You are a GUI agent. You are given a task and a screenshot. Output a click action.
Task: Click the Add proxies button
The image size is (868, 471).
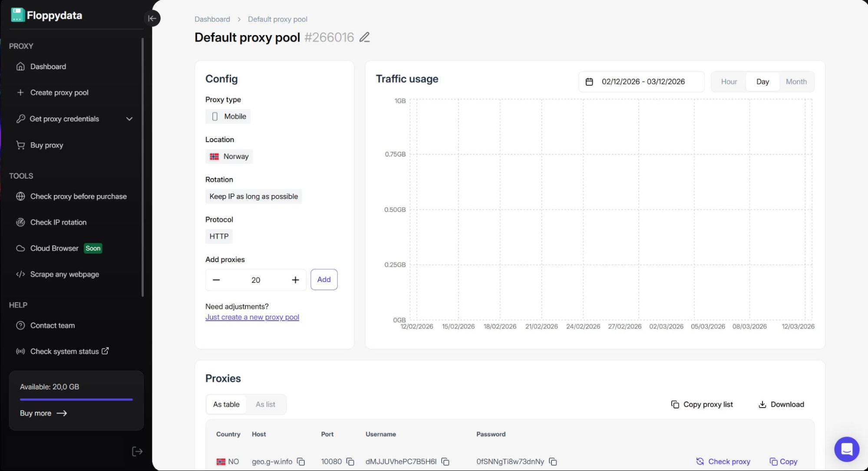tap(324, 279)
